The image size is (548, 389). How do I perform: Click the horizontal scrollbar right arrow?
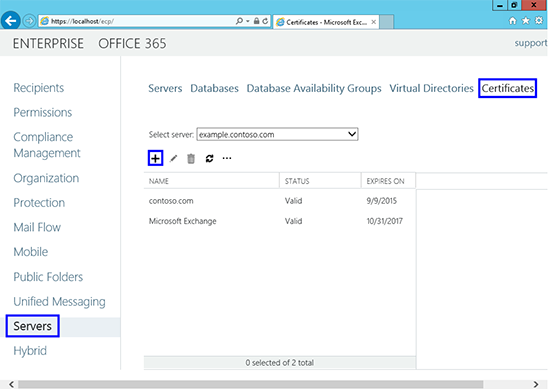[x=536, y=384]
